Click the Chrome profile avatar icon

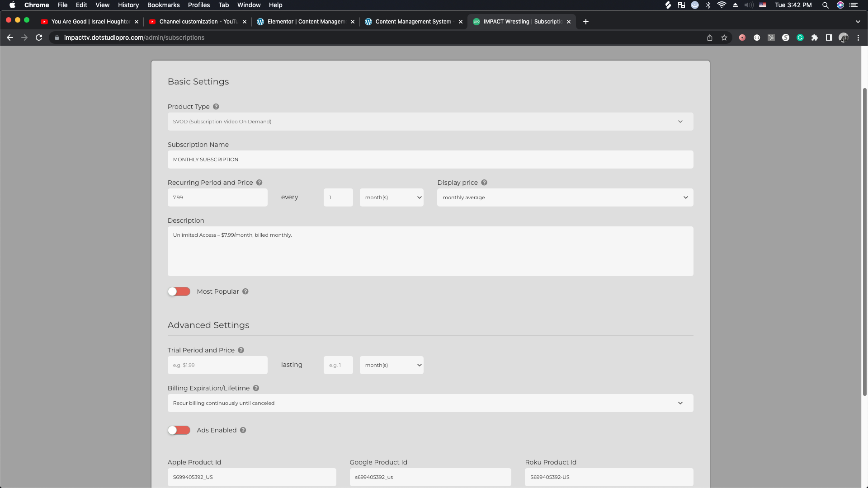coord(844,38)
